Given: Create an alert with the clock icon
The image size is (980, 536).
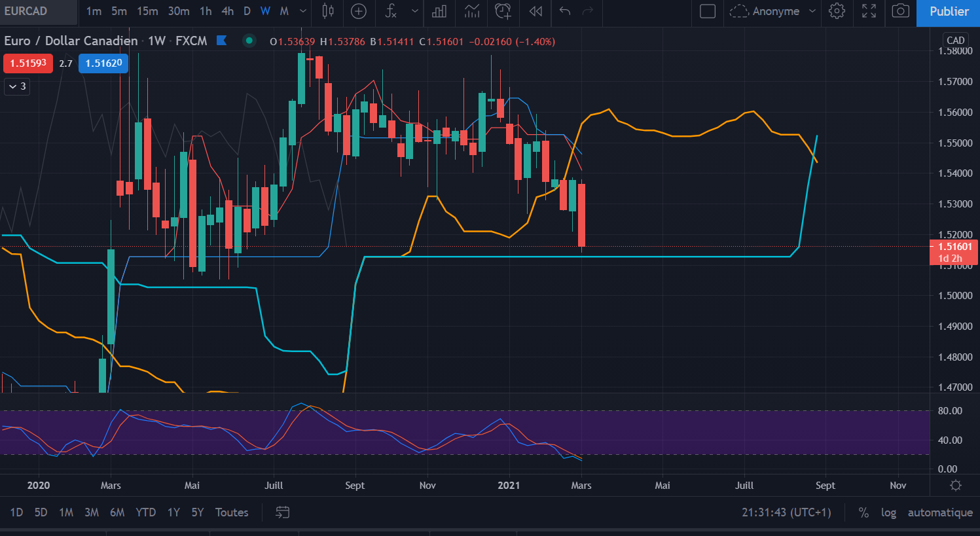Looking at the screenshot, I should pyautogui.click(x=503, y=11).
